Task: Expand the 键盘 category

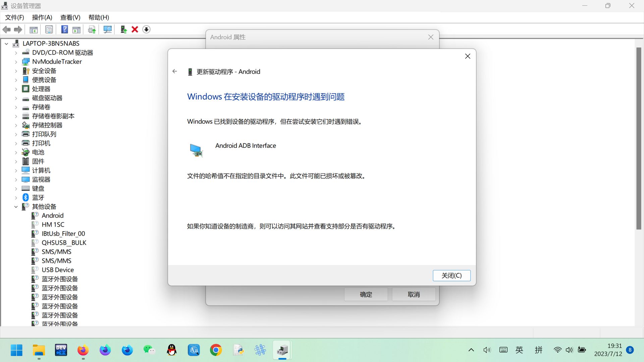Action: tap(16, 188)
